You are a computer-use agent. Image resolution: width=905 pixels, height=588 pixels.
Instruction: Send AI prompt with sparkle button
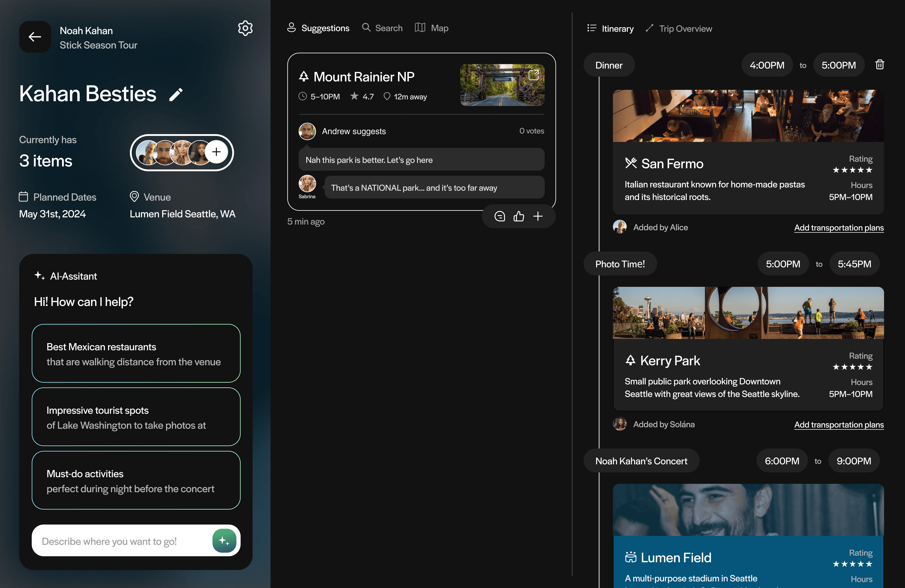click(x=224, y=540)
